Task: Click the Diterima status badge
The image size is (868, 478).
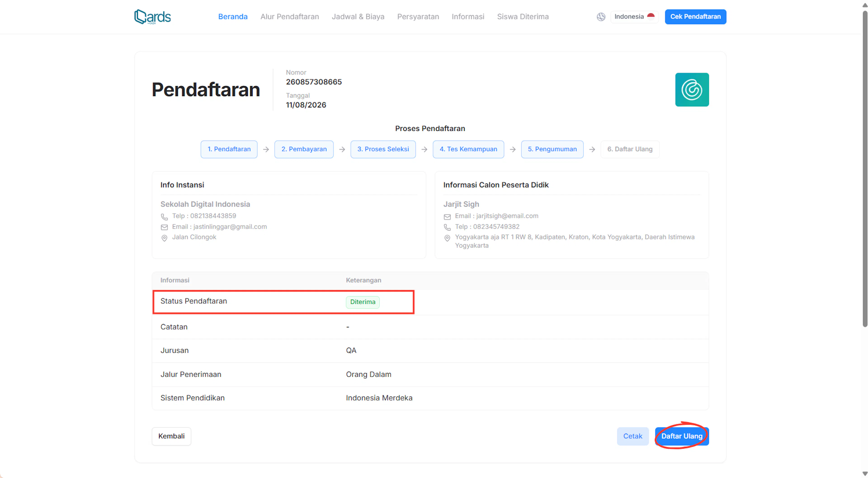Action: coord(363,302)
